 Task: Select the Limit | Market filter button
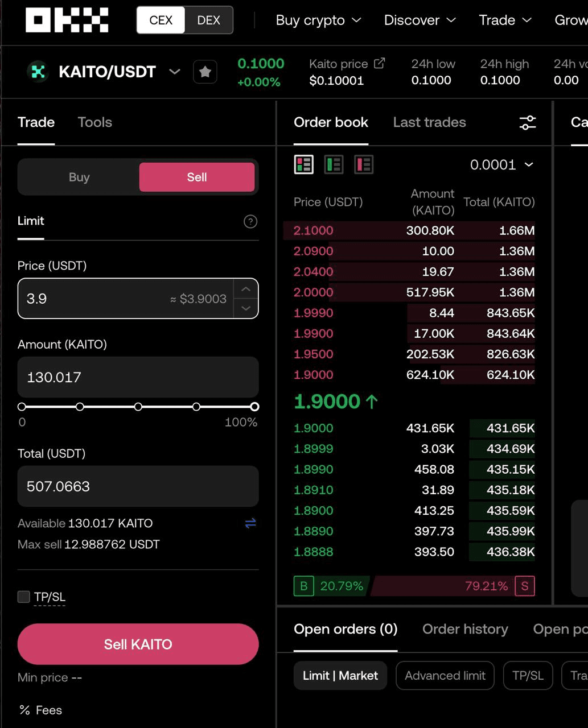340,675
